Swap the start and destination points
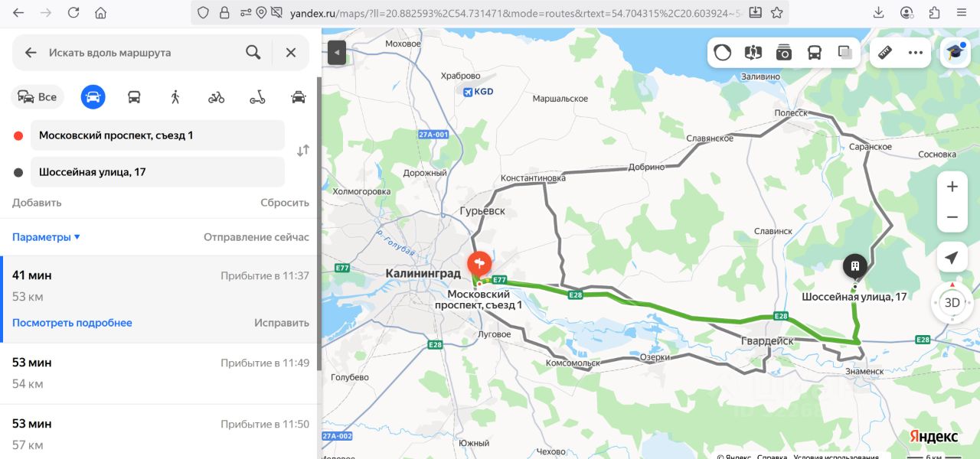 tap(303, 150)
